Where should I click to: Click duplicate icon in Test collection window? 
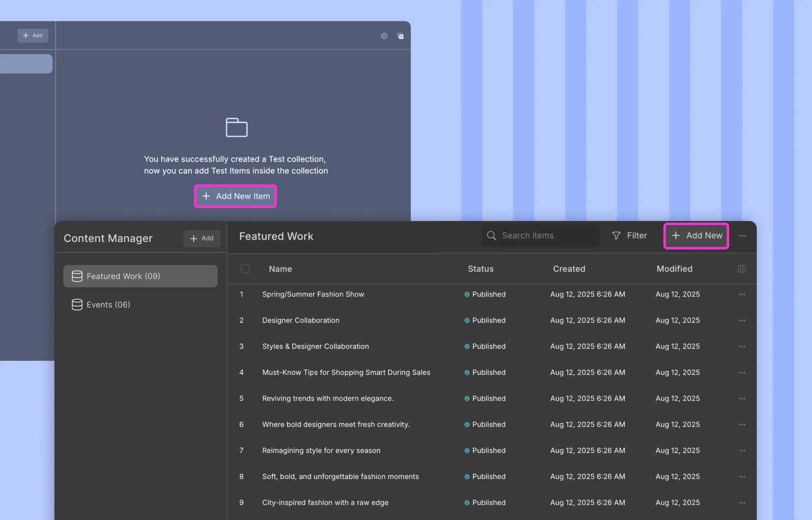tap(400, 36)
